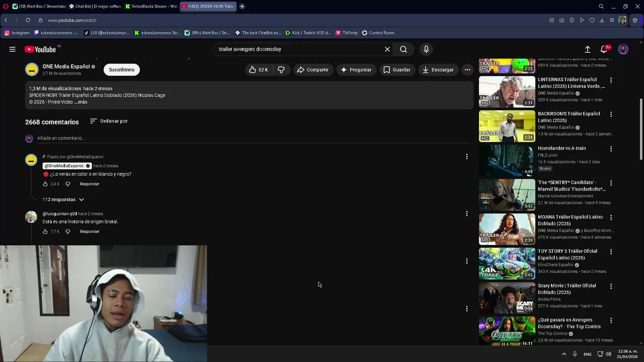Click the taskbar microphone icon
The height and width of the screenshot is (362, 644).
tap(575, 354)
